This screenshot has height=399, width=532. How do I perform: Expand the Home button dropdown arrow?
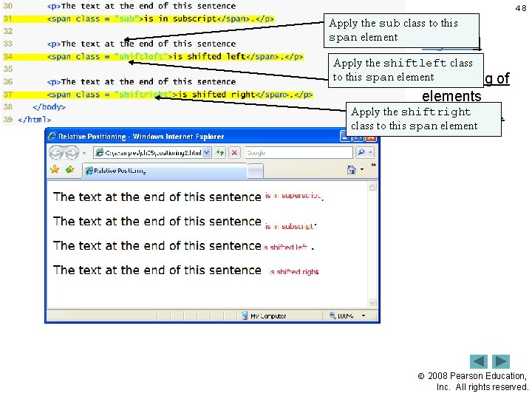[x=362, y=169]
